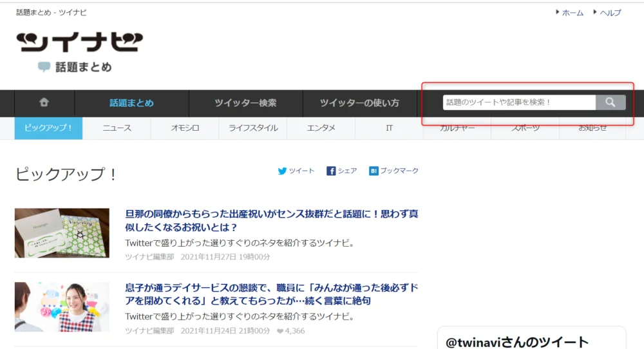Click the @twinaviさんのツイート widget heading
Image resolution: width=644 pixels, height=349 pixels.
pos(517,342)
